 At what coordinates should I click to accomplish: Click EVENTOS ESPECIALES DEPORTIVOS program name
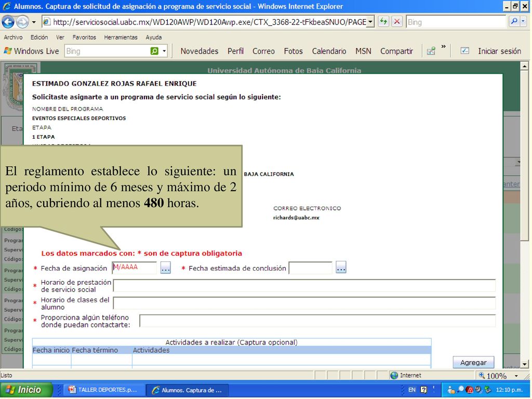tap(79, 118)
